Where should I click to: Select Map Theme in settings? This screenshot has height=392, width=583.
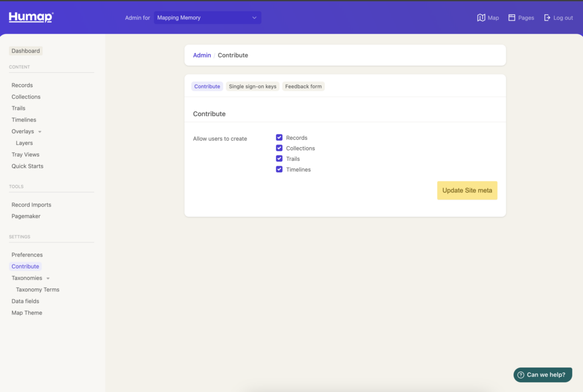(27, 313)
